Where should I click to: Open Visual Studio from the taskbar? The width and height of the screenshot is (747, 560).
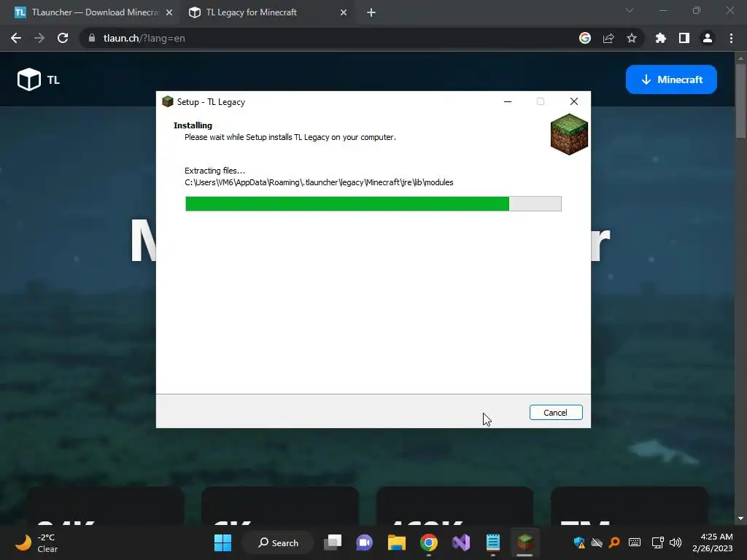[461, 542]
